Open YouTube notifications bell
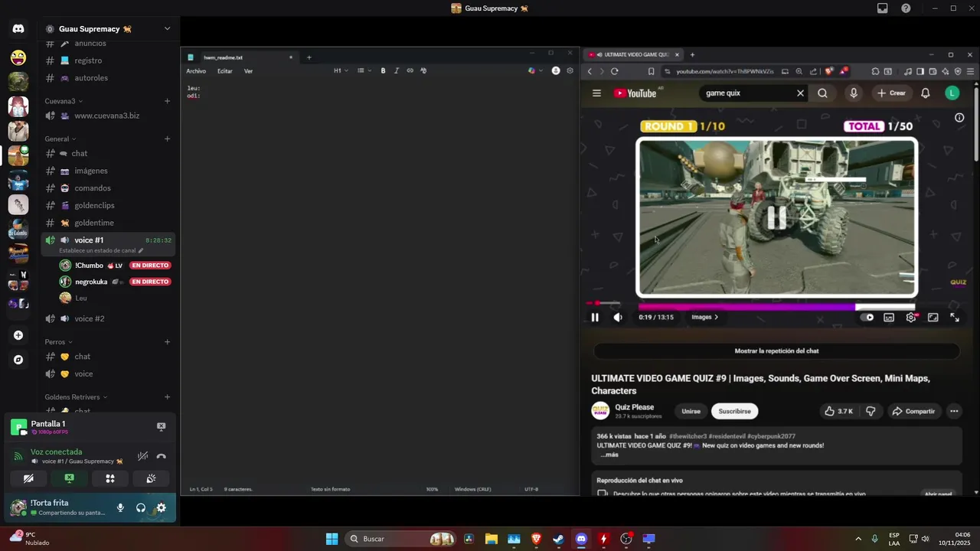 pos(926,93)
